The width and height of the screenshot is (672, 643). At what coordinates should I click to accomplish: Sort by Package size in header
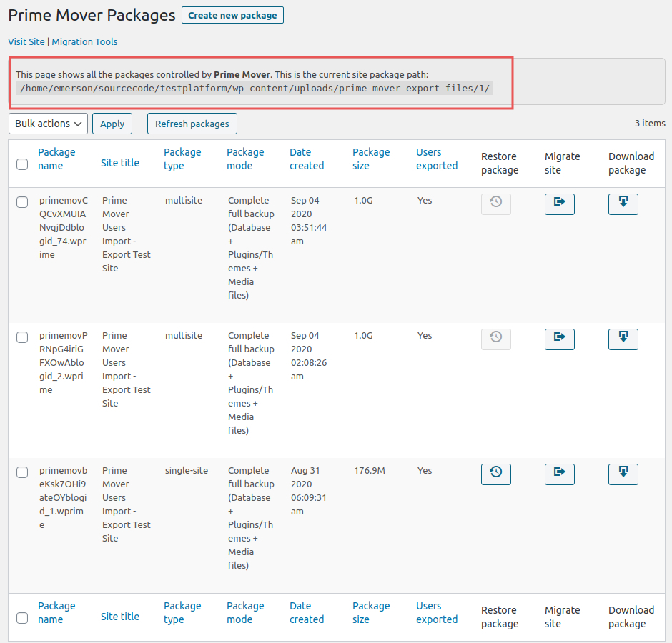point(371,159)
